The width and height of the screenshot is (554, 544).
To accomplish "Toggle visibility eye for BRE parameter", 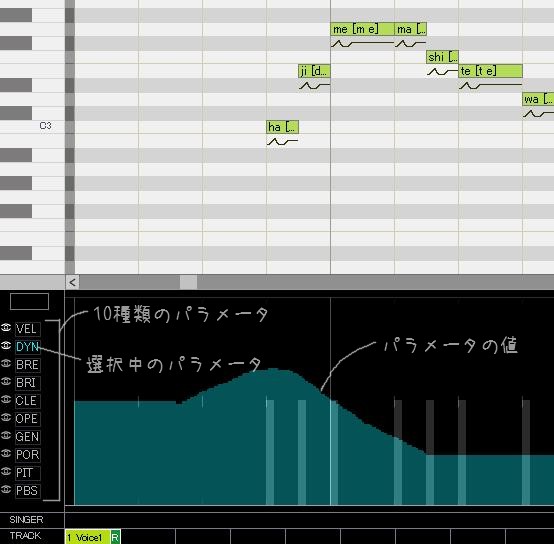I will (x=6, y=363).
